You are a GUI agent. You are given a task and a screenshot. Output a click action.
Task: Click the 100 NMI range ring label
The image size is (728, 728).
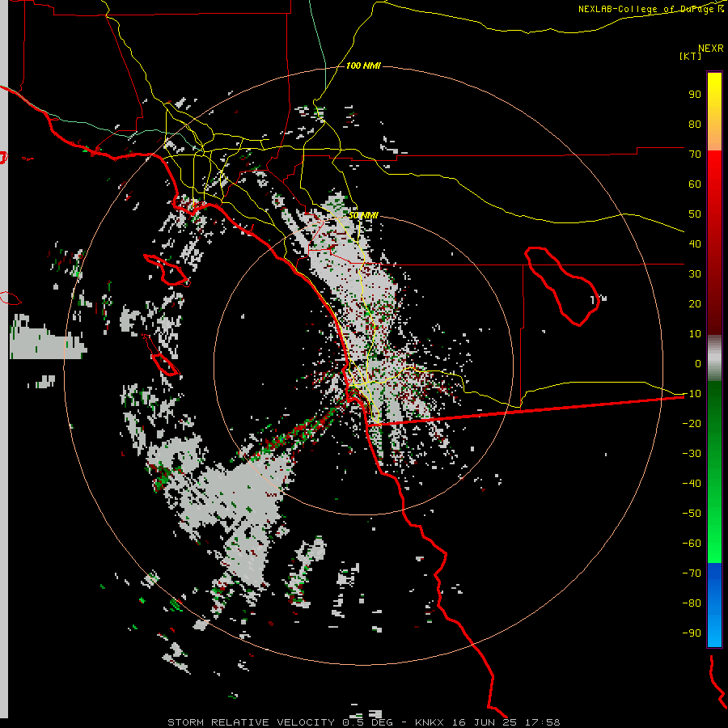tap(363, 66)
